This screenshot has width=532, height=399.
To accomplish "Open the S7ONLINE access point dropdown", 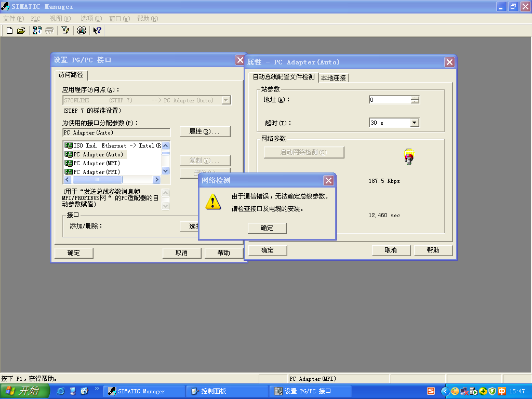I will click(225, 100).
